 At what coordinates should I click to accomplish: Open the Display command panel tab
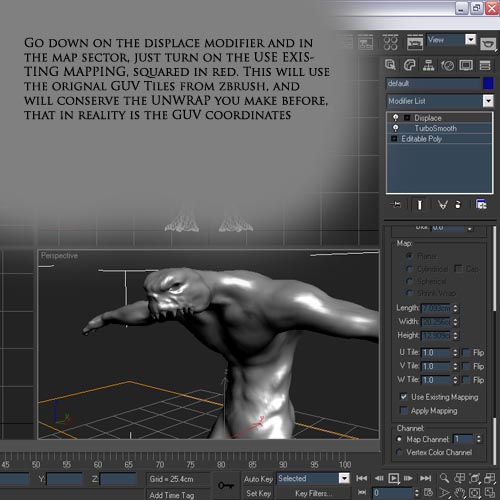click(x=466, y=65)
